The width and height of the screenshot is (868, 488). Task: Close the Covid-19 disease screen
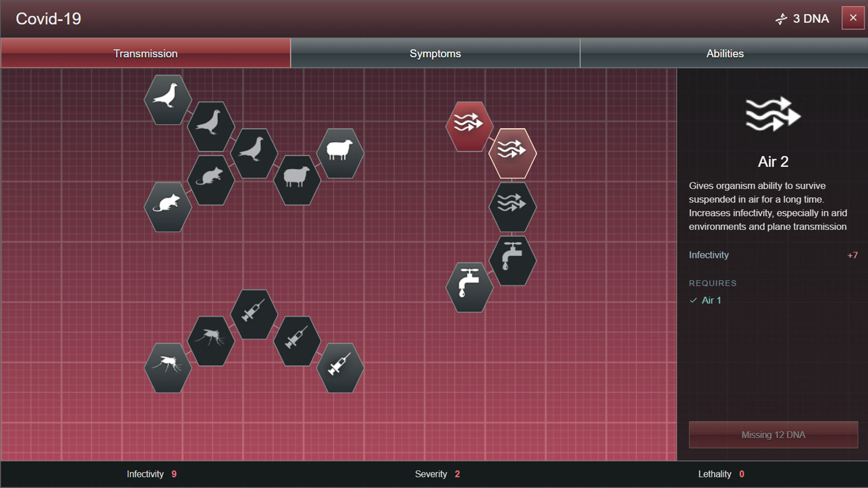tap(853, 18)
